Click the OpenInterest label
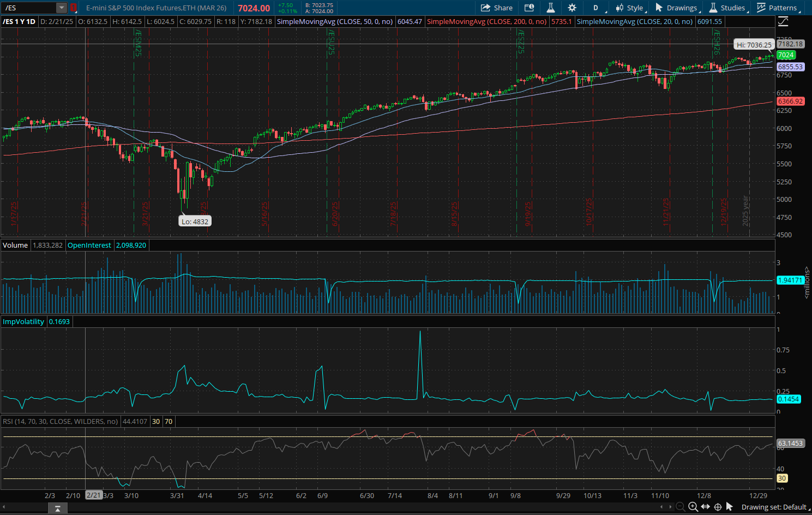Image resolution: width=812 pixels, height=515 pixels. point(89,245)
